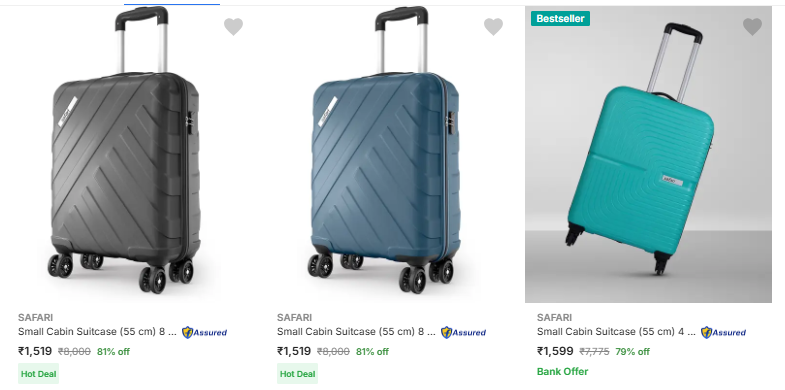Open teal suitcase title Small Cabin Suitcase 4
This screenshot has width=785, height=390.
click(x=616, y=331)
